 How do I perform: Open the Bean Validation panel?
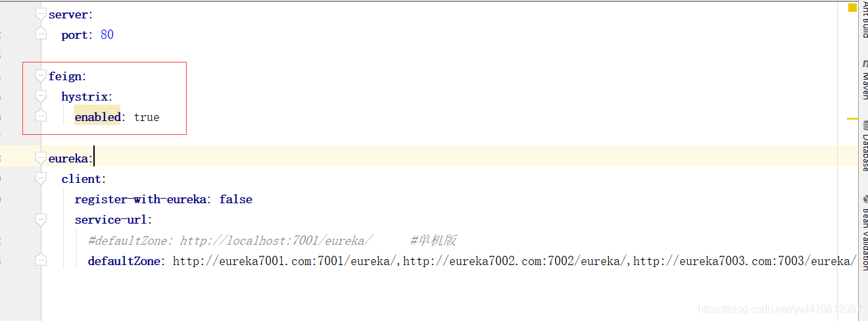863,224
